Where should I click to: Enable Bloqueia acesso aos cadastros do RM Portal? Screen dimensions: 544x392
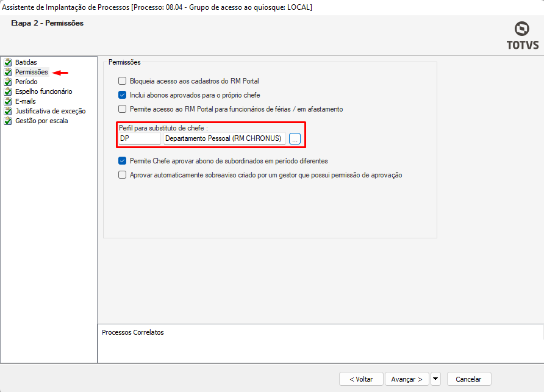(122, 80)
